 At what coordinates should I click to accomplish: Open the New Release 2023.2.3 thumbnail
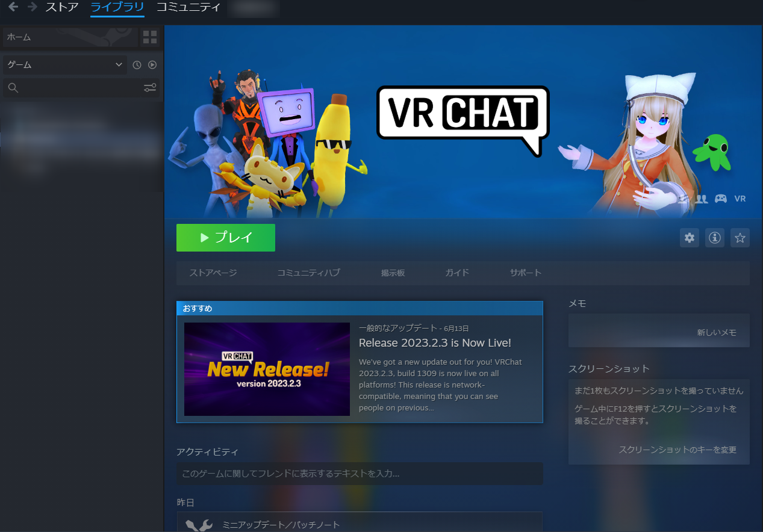(x=267, y=369)
